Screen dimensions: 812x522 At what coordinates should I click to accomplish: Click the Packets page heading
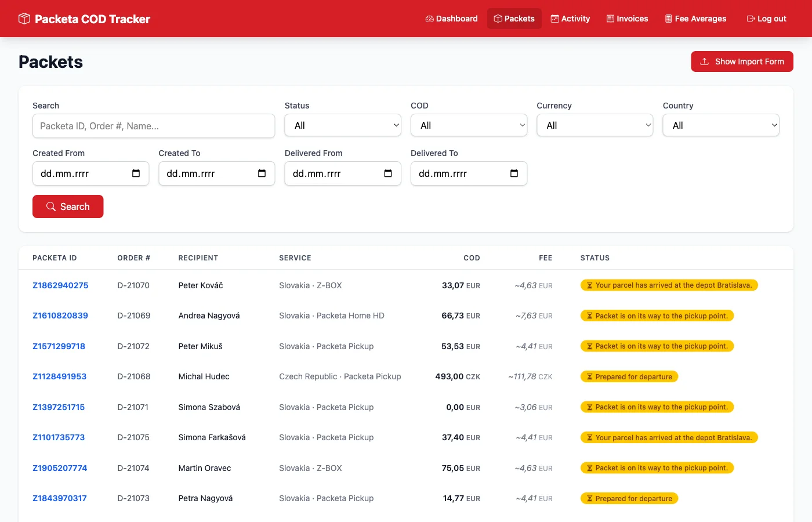coord(50,62)
